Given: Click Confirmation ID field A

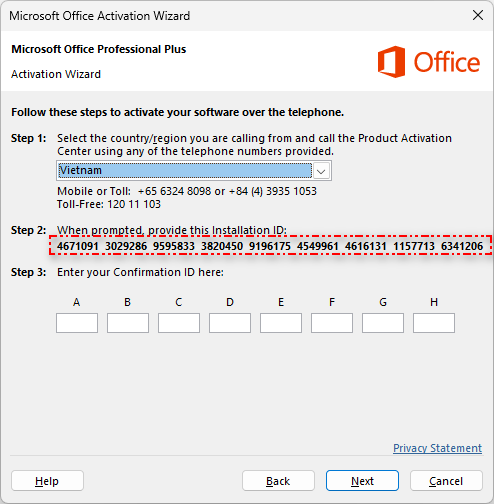Looking at the screenshot, I should [77, 323].
